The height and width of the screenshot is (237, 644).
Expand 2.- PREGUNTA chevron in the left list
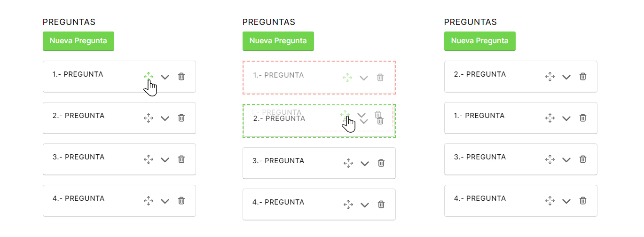[165, 118]
